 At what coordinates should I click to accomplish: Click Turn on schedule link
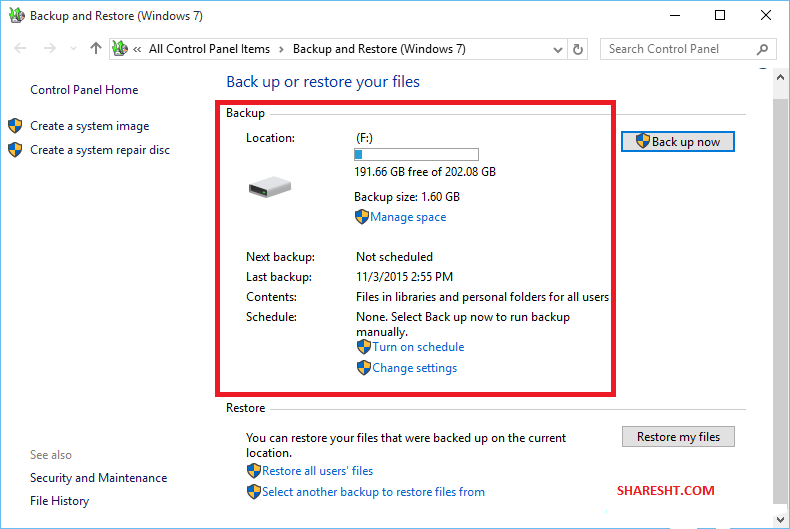(x=418, y=347)
